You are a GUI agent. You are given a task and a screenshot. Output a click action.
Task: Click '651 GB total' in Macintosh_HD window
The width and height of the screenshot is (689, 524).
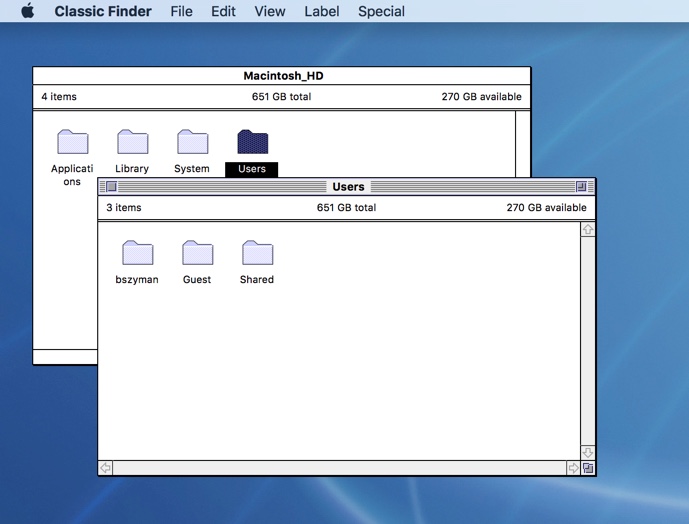281,97
